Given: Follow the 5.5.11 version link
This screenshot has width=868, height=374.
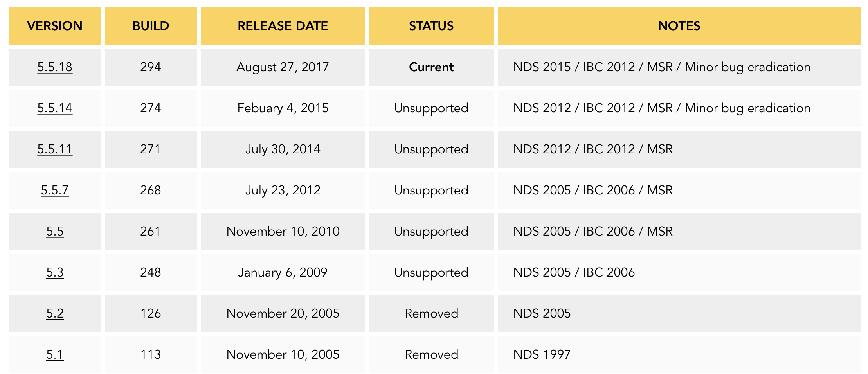Looking at the screenshot, I should 55,149.
